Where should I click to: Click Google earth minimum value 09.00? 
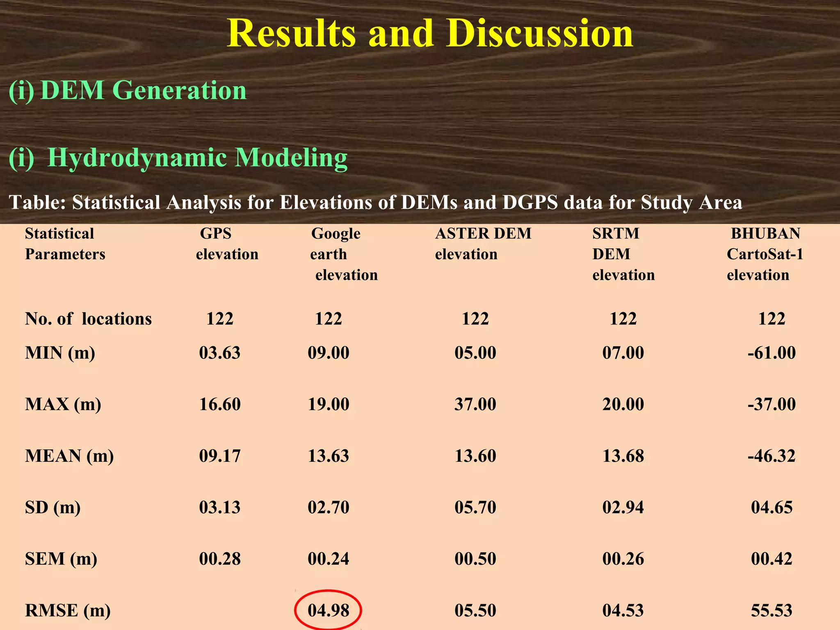coord(329,353)
